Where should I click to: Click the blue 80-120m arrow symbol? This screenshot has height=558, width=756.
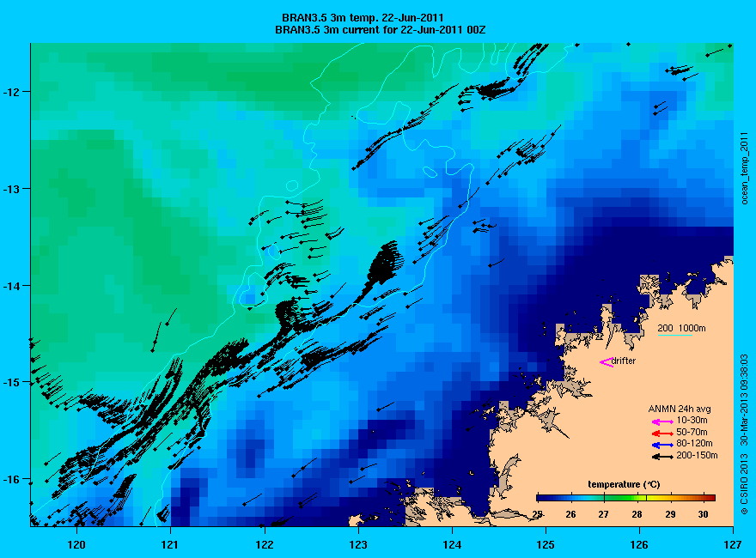coord(662,445)
